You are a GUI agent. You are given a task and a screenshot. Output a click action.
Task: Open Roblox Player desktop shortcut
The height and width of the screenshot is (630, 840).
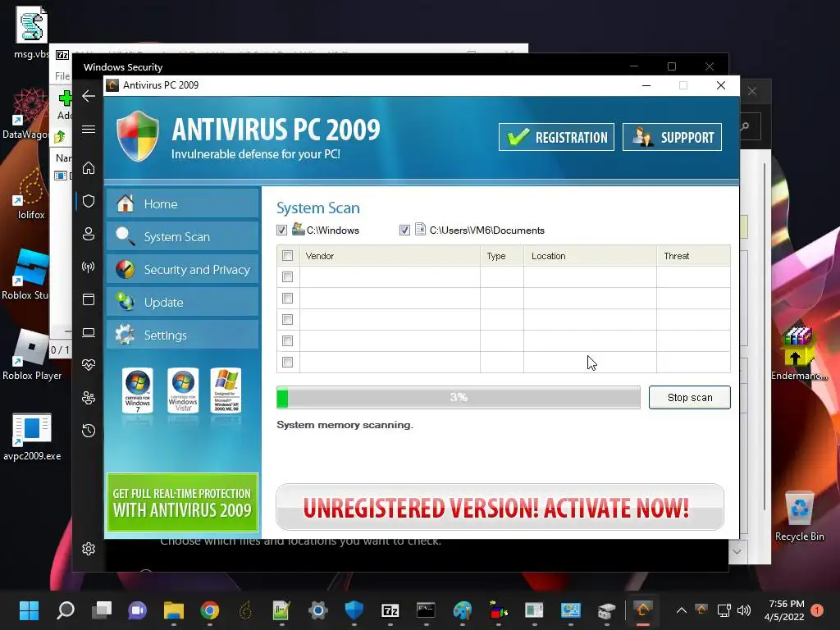coord(31,354)
